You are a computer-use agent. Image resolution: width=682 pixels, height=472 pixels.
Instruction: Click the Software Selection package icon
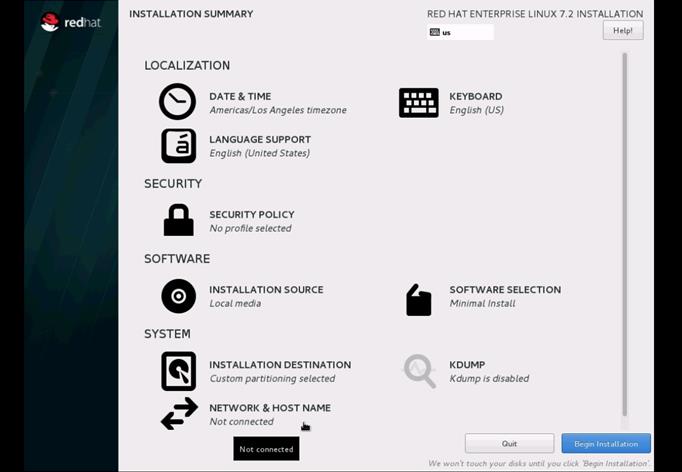coord(418,300)
